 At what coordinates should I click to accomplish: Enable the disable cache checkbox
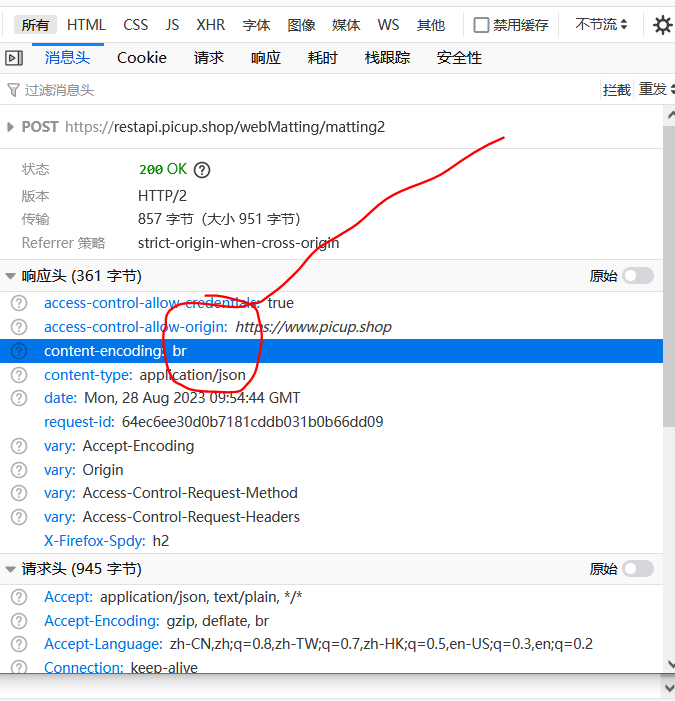(x=482, y=25)
